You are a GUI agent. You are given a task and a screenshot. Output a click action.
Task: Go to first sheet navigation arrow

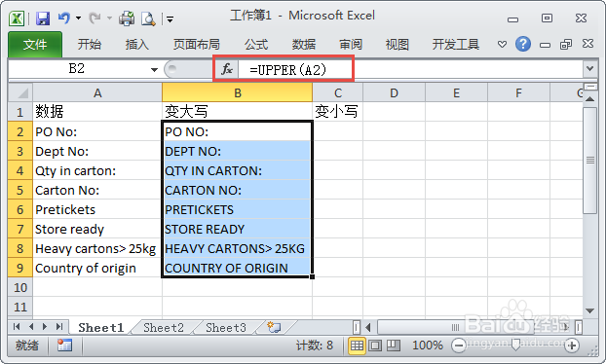(x=17, y=327)
